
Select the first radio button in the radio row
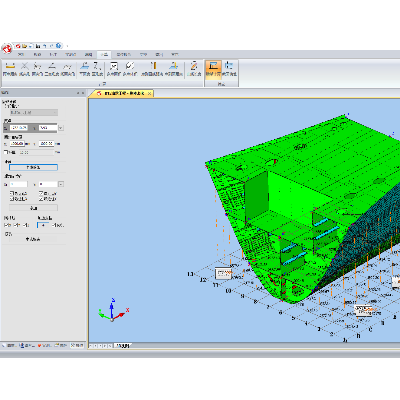(x=6, y=225)
